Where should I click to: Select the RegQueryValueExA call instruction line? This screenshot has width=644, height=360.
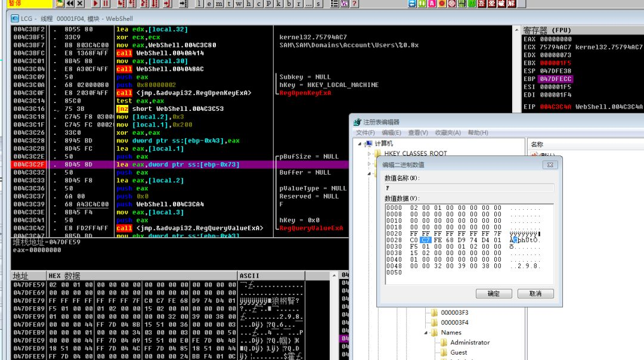click(x=190, y=228)
